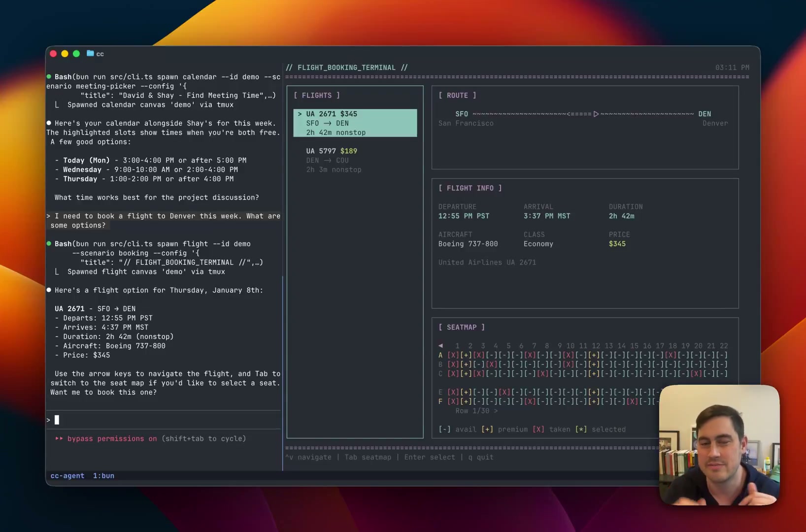Image resolution: width=806 pixels, height=532 pixels.
Task: Click the [+] premium legend symbol
Action: coord(487,429)
